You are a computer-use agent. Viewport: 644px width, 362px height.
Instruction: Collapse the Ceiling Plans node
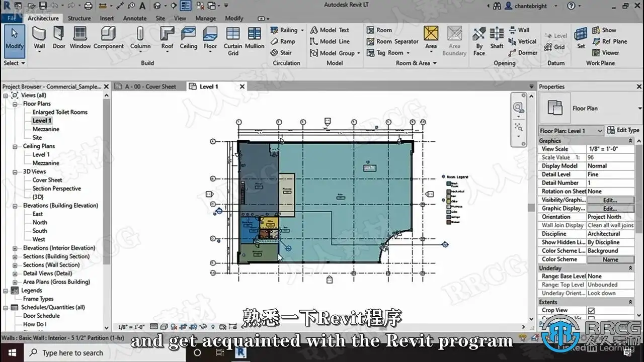tap(15, 146)
